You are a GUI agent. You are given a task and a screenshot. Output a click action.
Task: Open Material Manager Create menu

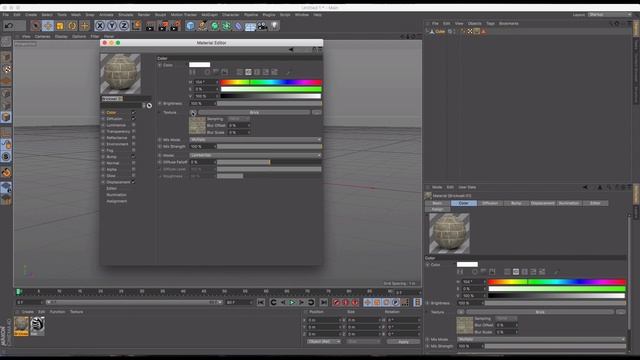pyautogui.click(x=28, y=312)
